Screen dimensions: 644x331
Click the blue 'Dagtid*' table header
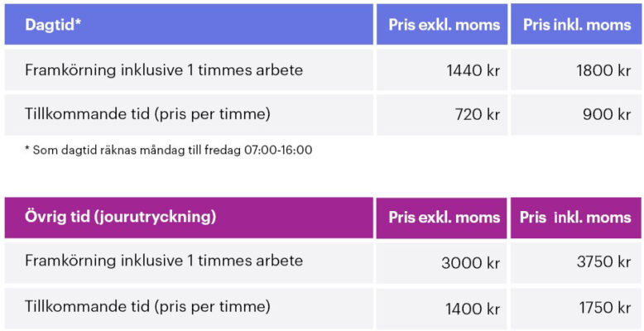[53, 25]
